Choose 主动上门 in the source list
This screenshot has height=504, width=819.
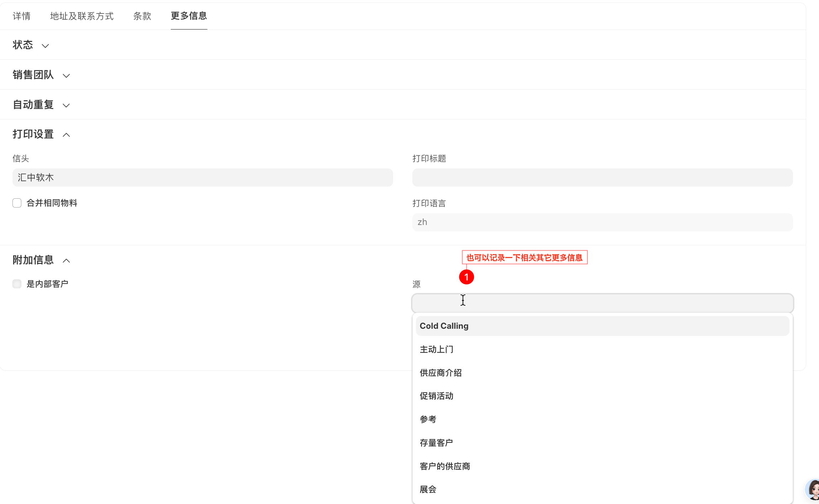click(437, 349)
